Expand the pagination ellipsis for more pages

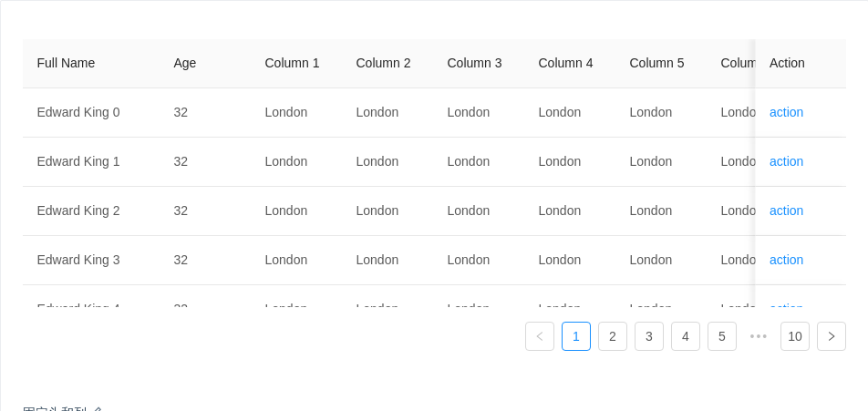pyautogui.click(x=759, y=336)
